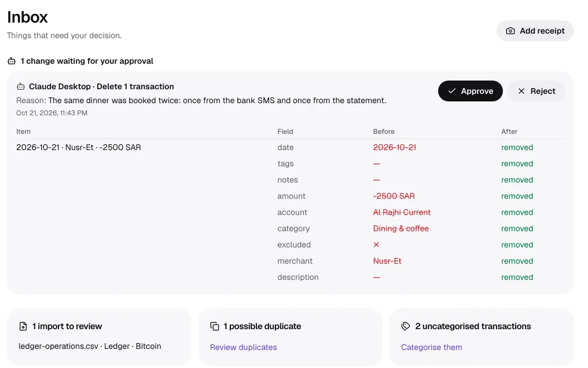588x368 pixels.
Task: Click the camera icon in Add receipt
Action: (x=510, y=31)
